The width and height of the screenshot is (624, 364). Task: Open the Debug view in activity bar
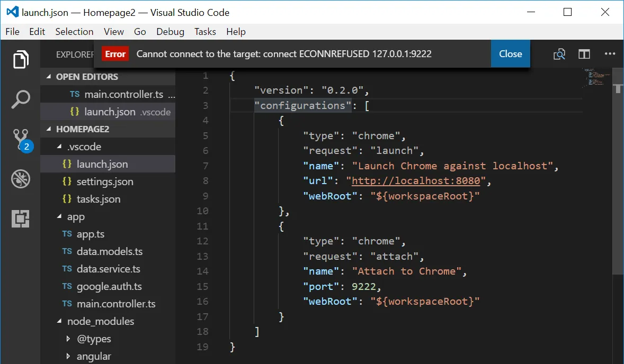[21, 179]
